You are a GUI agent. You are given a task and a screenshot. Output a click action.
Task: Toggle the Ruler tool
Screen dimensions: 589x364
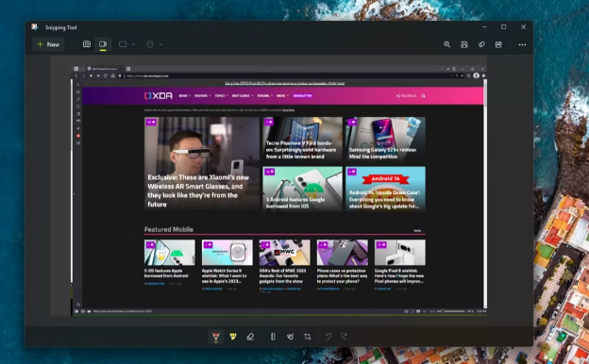point(273,337)
